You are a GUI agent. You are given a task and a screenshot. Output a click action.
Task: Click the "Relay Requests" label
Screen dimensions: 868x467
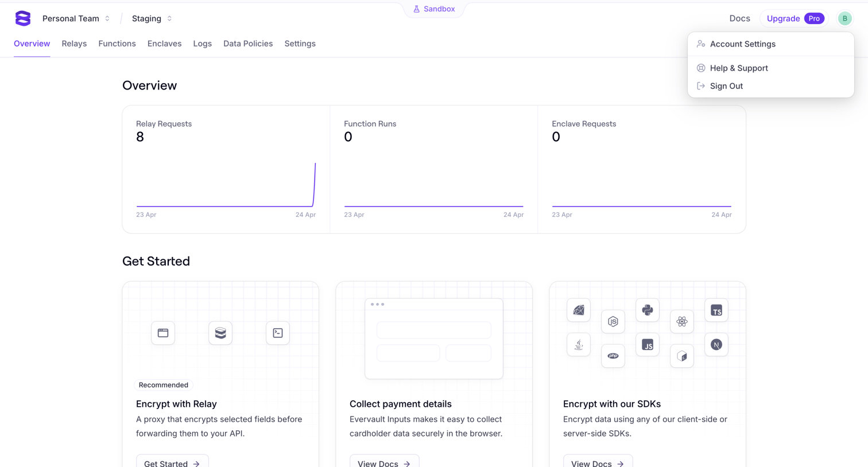point(164,124)
